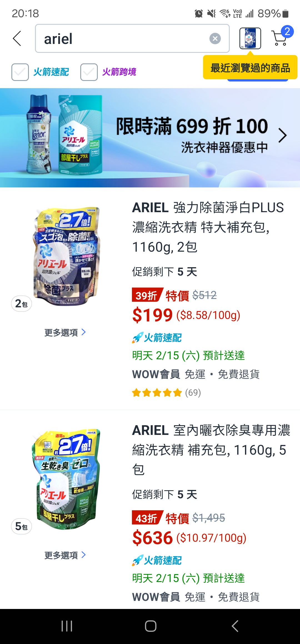Tap the $199 special price
This screenshot has width=300, height=644.
tap(152, 315)
